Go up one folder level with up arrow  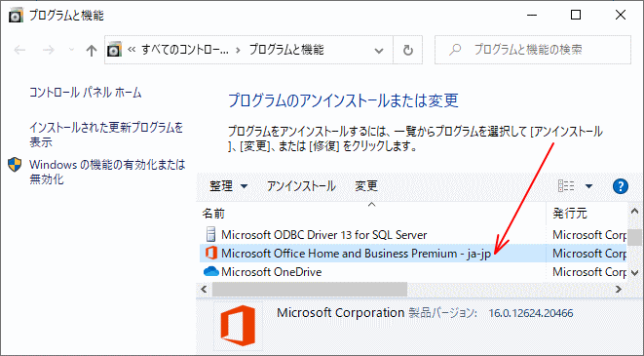point(92,50)
